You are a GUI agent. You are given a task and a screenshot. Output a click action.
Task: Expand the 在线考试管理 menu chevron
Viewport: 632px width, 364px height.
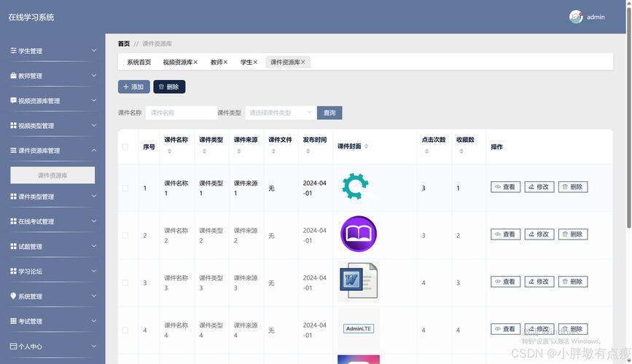(x=94, y=221)
